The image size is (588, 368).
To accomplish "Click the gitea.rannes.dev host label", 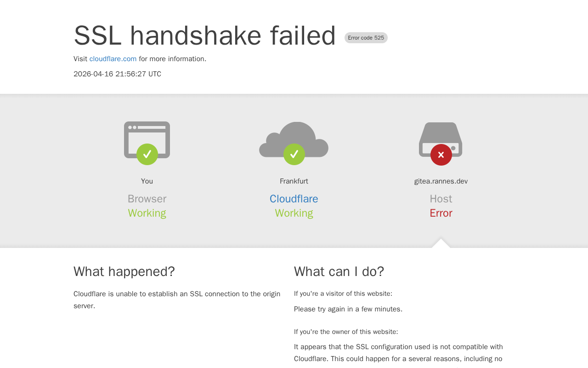I will coord(441,181).
